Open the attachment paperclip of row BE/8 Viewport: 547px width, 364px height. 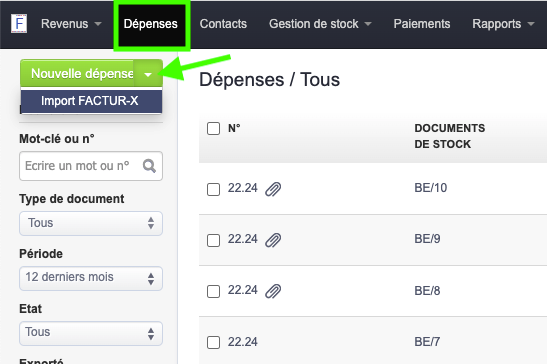pos(273,291)
